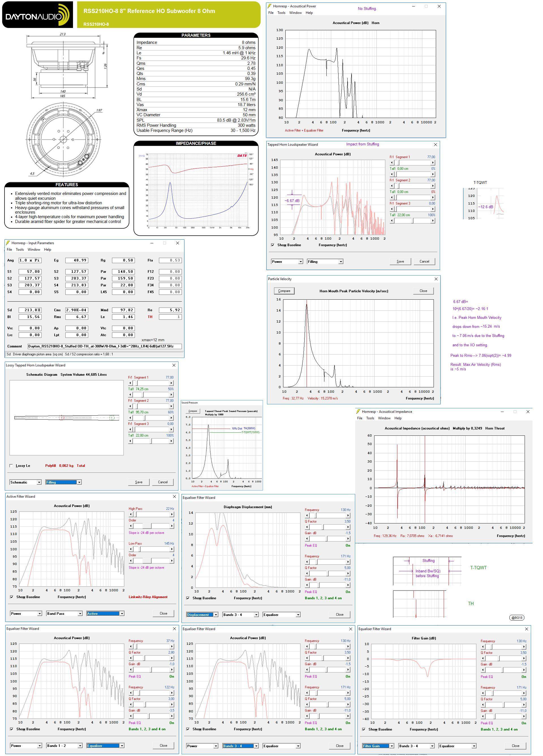Click right arrow of Gain -3,5 dB slider

click(x=172, y=716)
